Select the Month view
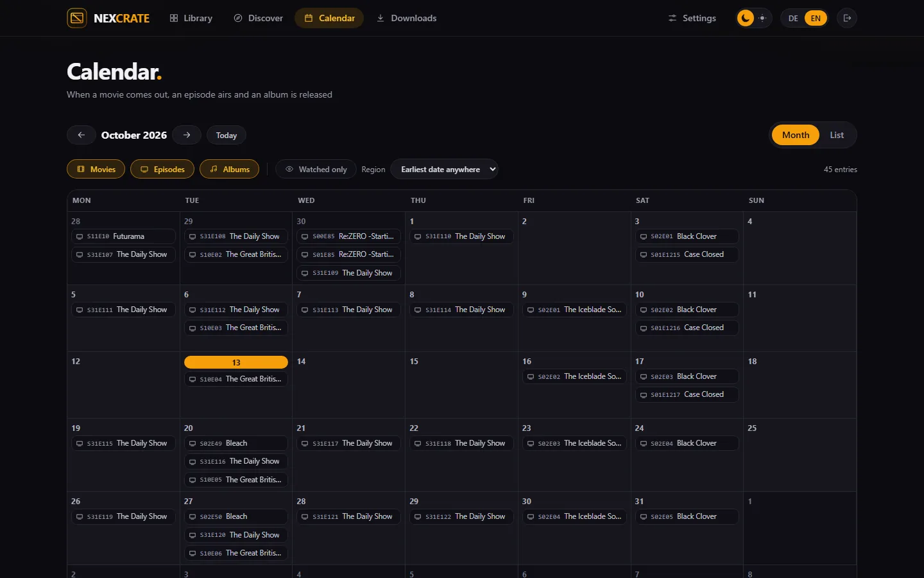 (796, 135)
